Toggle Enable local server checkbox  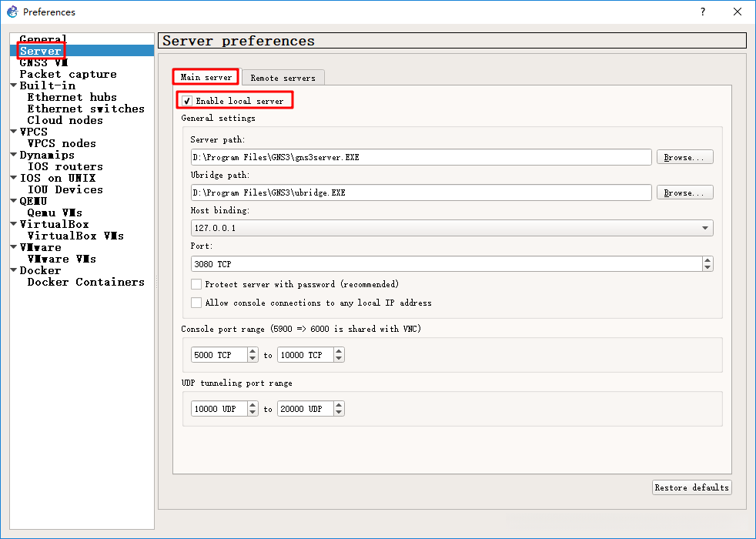[x=187, y=101]
